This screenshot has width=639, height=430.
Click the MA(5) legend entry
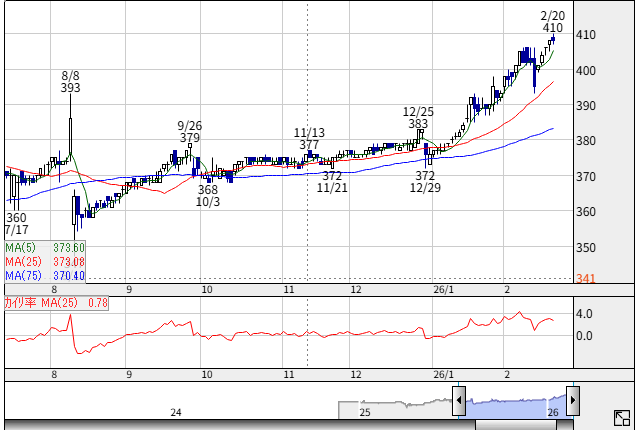(x=45, y=248)
